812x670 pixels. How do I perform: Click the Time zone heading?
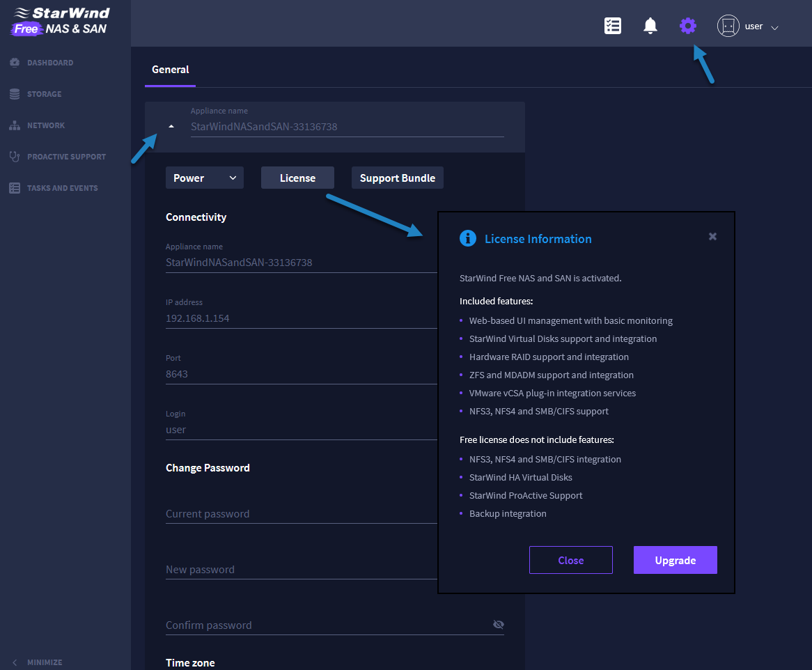190,663
